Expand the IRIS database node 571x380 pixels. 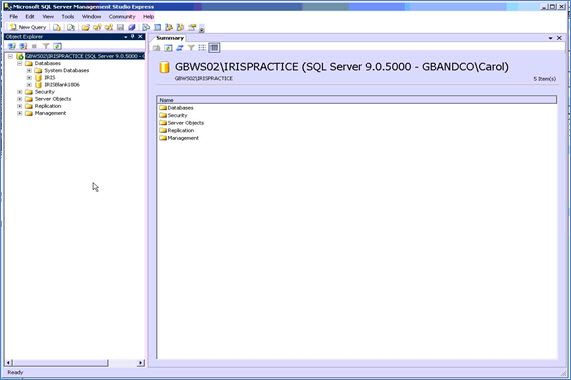[29, 78]
